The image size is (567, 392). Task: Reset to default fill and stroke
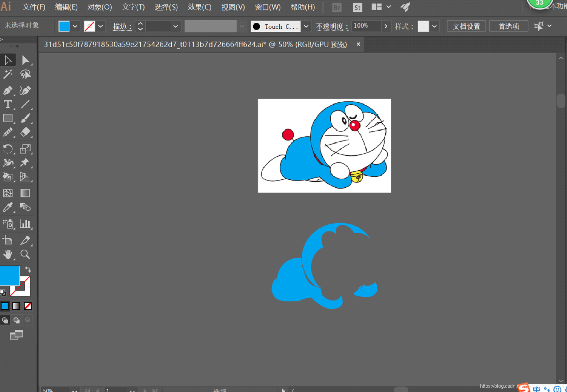[x=3, y=292]
